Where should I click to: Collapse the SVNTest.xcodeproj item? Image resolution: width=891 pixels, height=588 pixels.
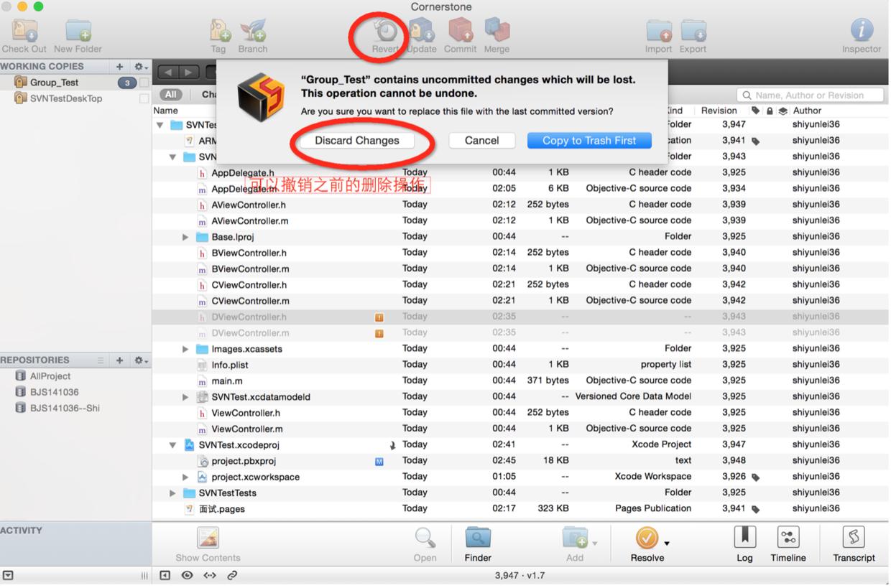tap(172, 445)
